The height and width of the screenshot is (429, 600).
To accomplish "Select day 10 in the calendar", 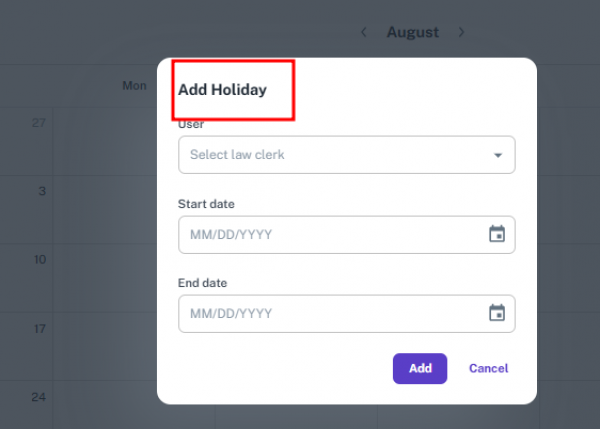I will point(39,259).
